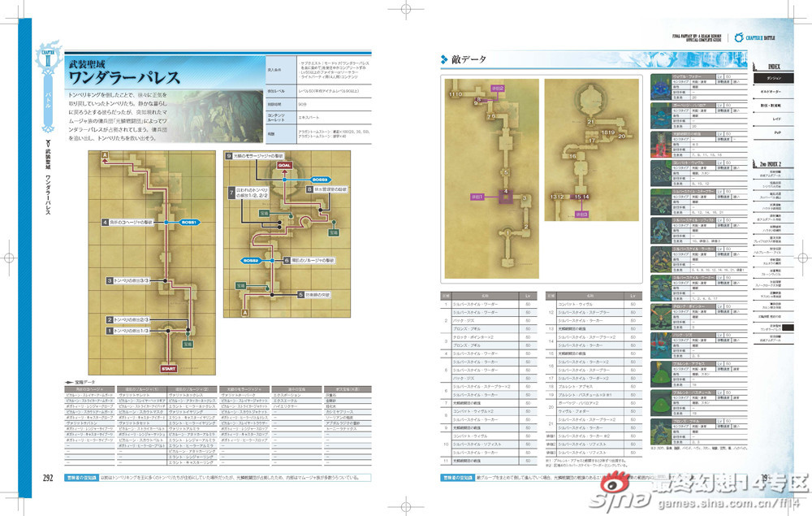Click the 宝箱データ table heading

85,383
